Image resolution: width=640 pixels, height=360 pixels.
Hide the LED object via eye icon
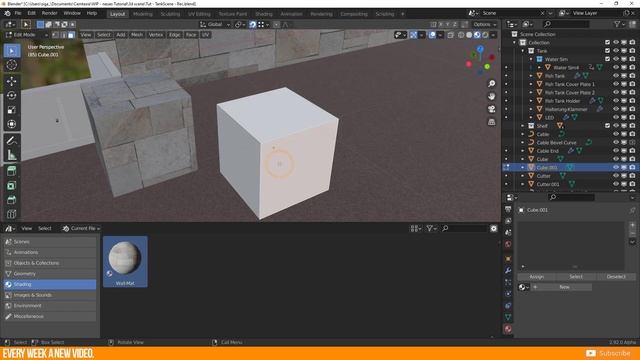click(616, 118)
